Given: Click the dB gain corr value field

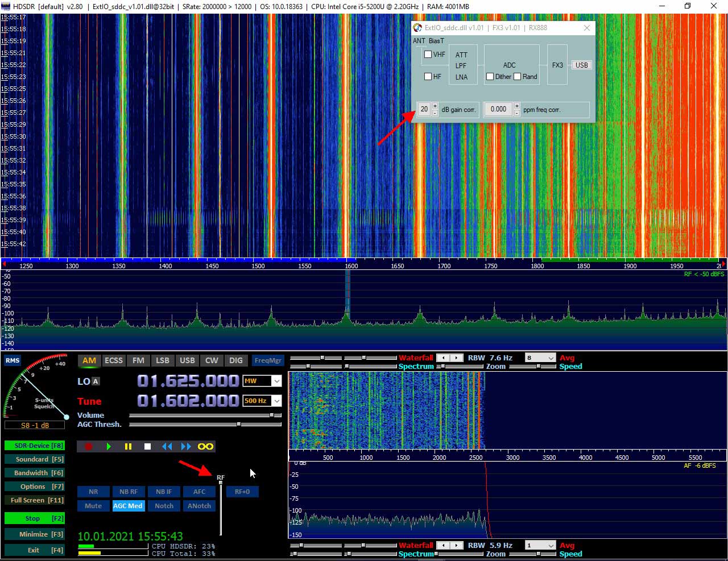Looking at the screenshot, I should tap(424, 109).
